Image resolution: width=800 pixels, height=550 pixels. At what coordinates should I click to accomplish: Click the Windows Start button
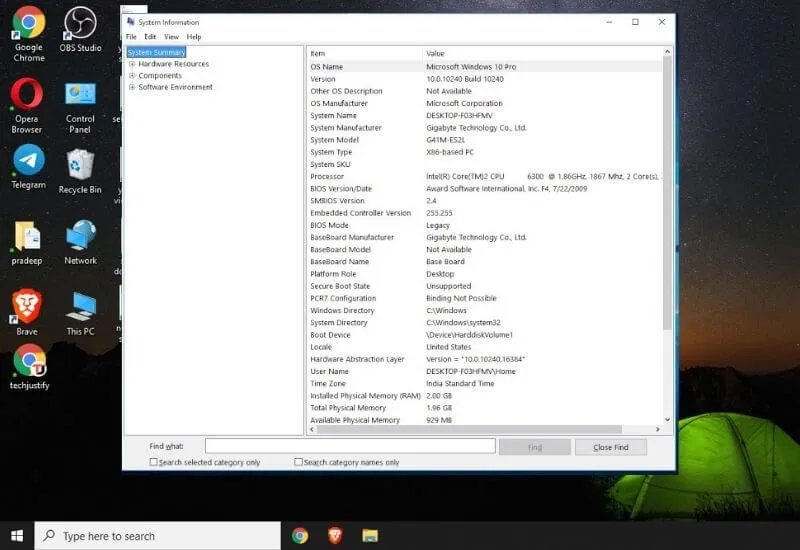(x=17, y=536)
